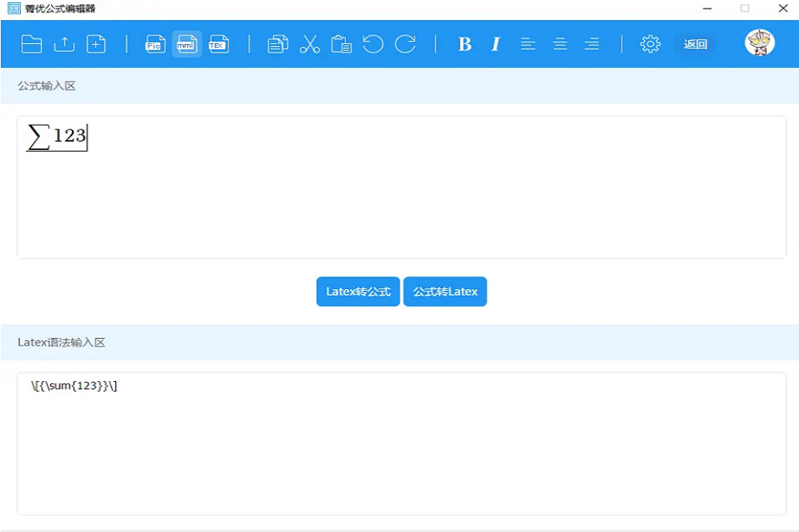Copy the selected formula
The width and height of the screenshot is (799, 532).
[277, 44]
